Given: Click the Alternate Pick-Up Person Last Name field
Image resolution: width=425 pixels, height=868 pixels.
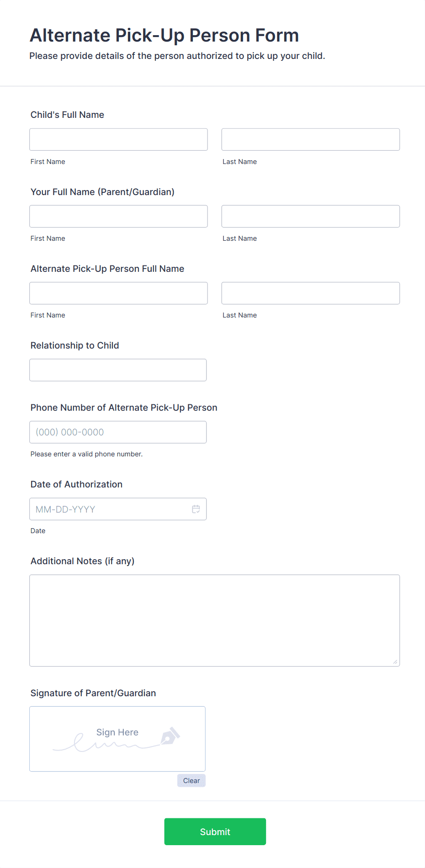Looking at the screenshot, I should point(310,293).
